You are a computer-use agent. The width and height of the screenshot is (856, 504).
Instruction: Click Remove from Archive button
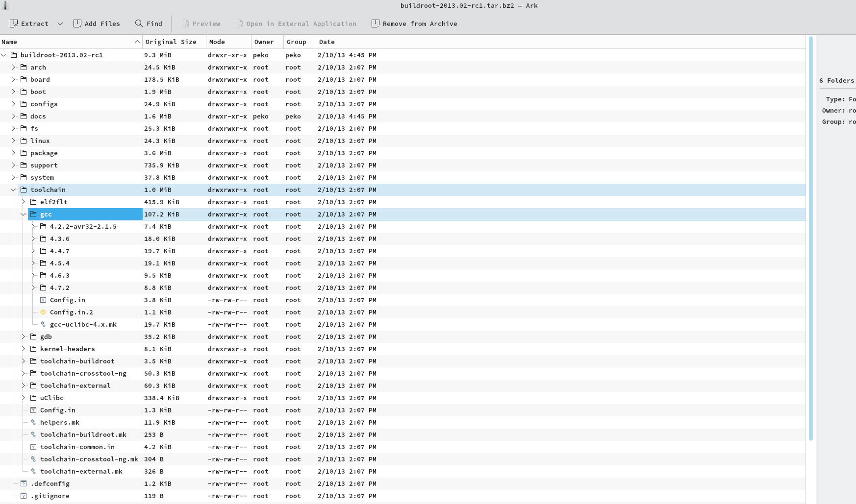414,24
